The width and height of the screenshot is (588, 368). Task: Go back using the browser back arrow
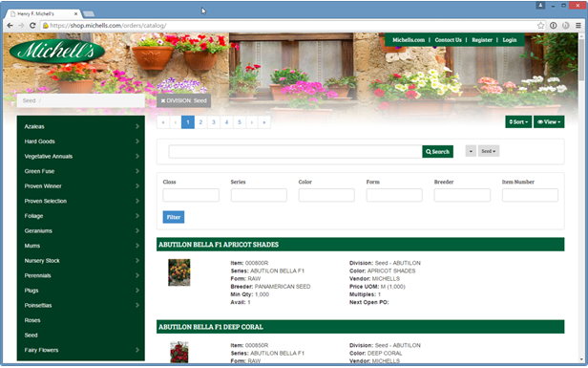pos(10,25)
